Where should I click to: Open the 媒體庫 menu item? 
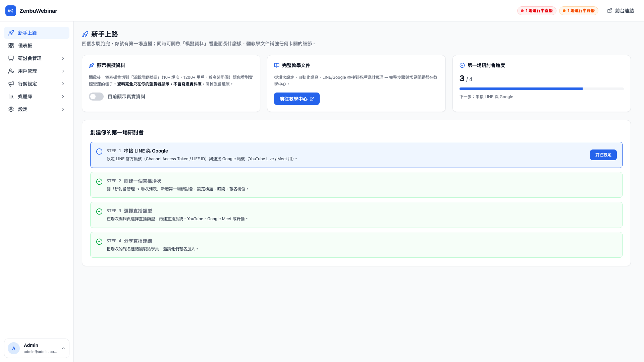point(37,97)
